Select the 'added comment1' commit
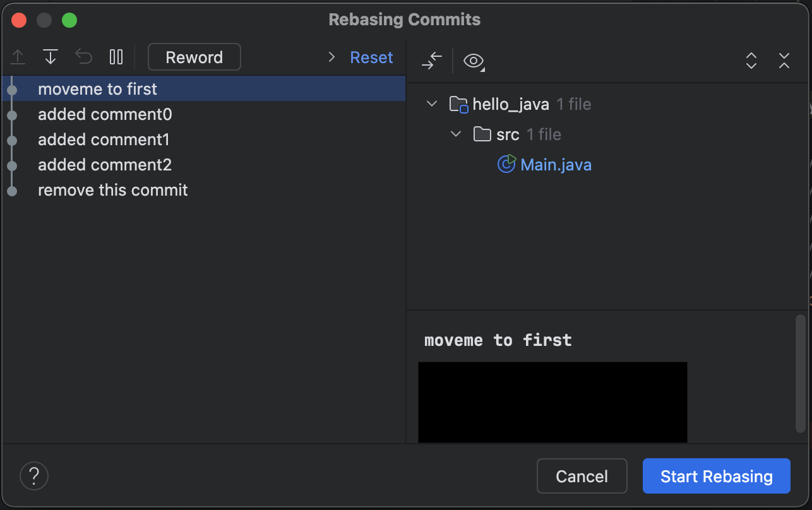The image size is (812, 510). [104, 139]
